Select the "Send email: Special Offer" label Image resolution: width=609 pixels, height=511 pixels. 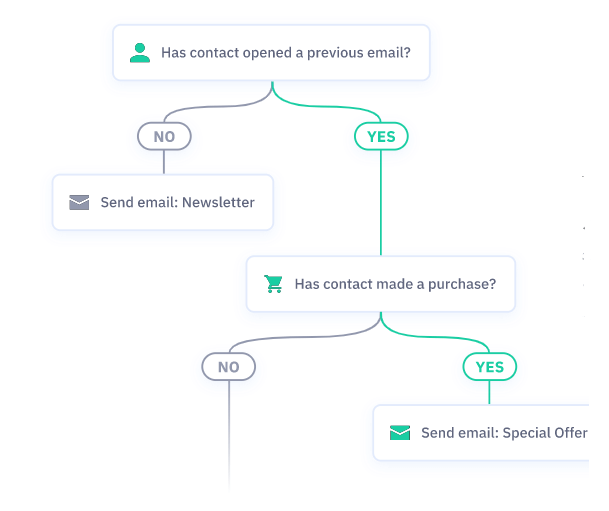coord(503,433)
